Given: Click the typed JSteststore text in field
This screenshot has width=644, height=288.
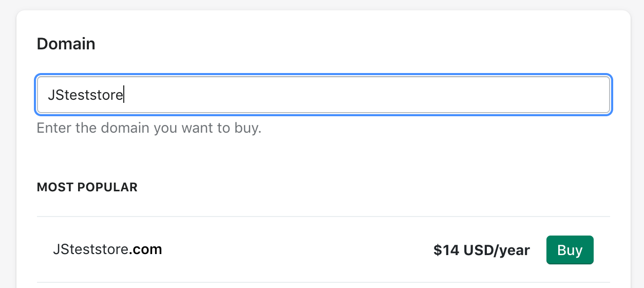Looking at the screenshot, I should tap(85, 96).
